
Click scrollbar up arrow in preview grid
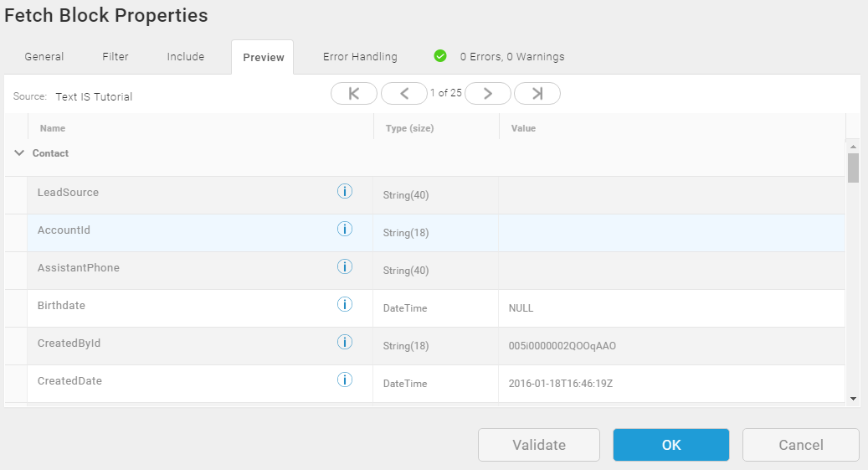(x=853, y=147)
